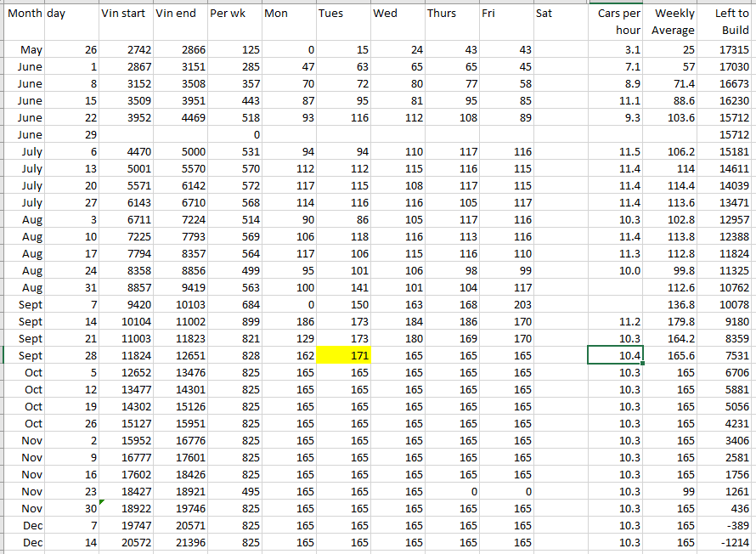756x554 pixels.
Task: Select the yellow highlighted cell containing 171
Action: (342, 355)
